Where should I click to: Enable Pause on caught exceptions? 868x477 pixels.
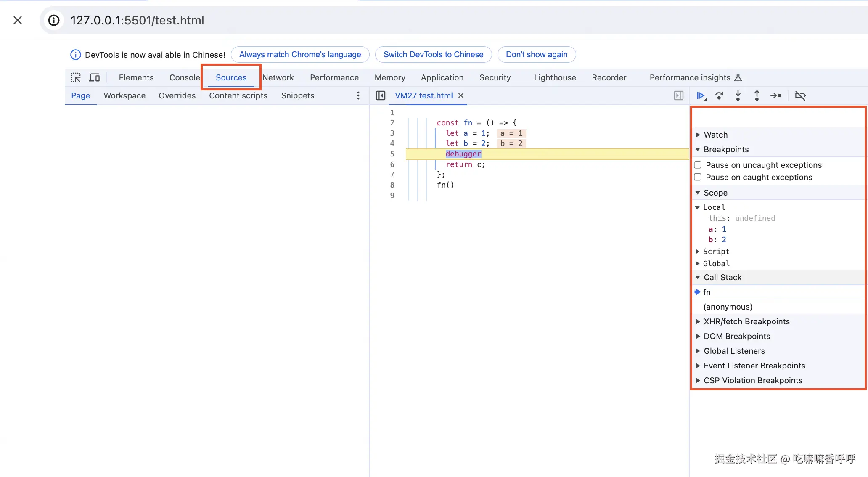698,177
